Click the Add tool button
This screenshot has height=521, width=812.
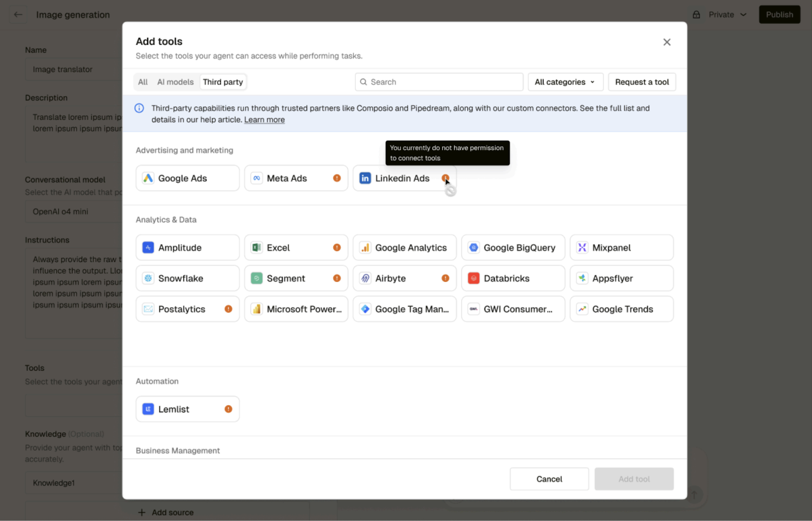[x=634, y=479]
